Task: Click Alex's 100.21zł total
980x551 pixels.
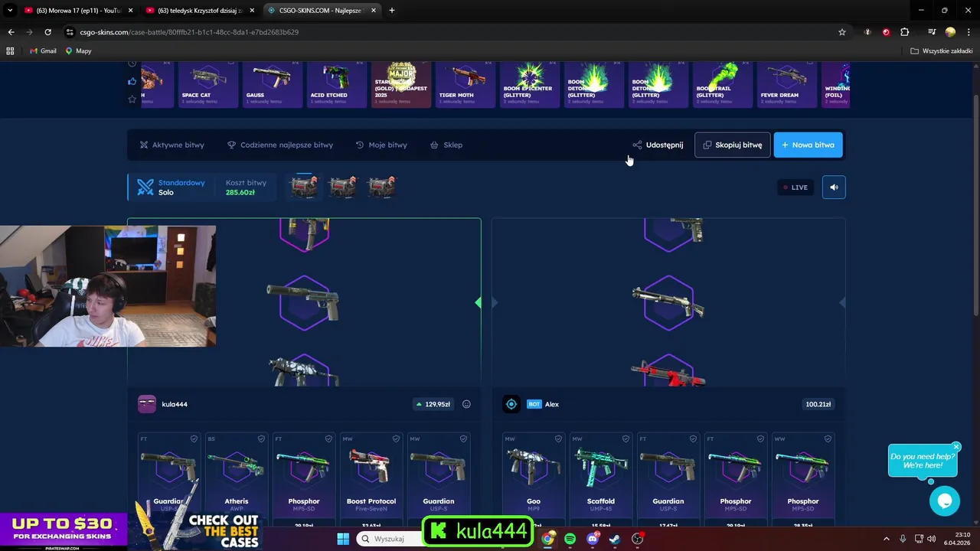Action: 818,404
